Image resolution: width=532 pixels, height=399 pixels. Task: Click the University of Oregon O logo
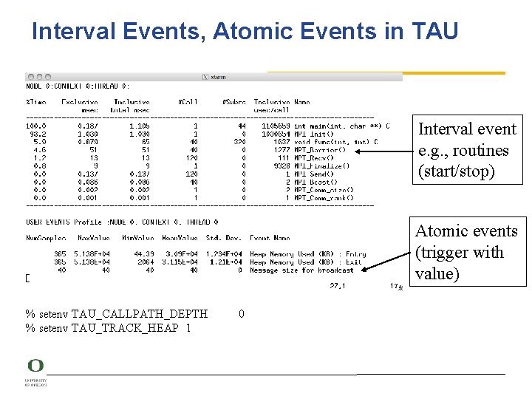[x=35, y=366]
